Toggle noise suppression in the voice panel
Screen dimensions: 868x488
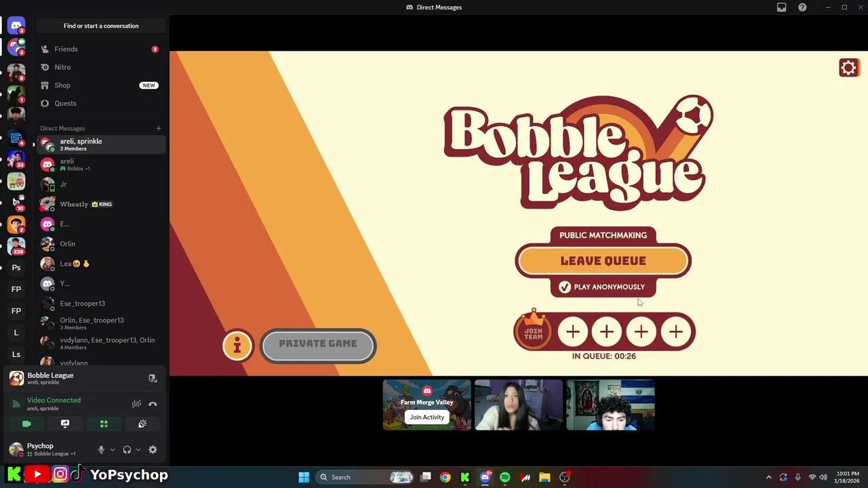tap(136, 404)
